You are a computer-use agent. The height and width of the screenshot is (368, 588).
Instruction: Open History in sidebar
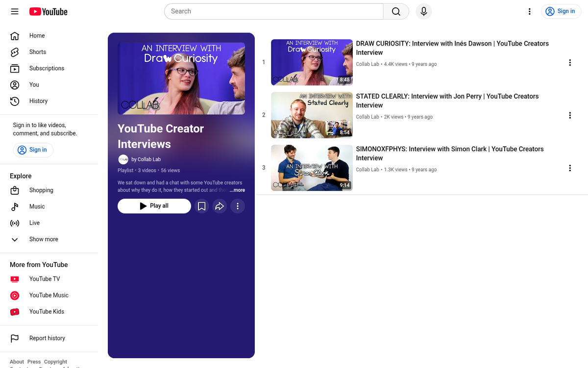(x=38, y=101)
